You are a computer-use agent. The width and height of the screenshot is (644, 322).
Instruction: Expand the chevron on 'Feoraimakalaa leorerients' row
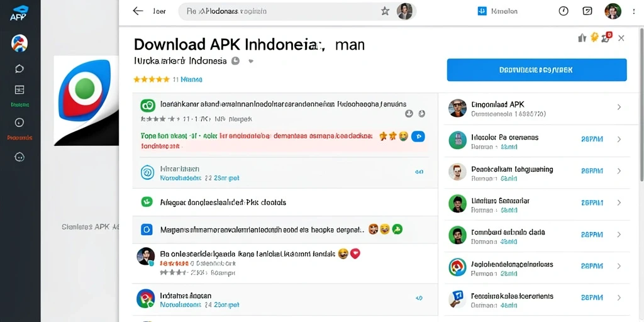(619, 297)
